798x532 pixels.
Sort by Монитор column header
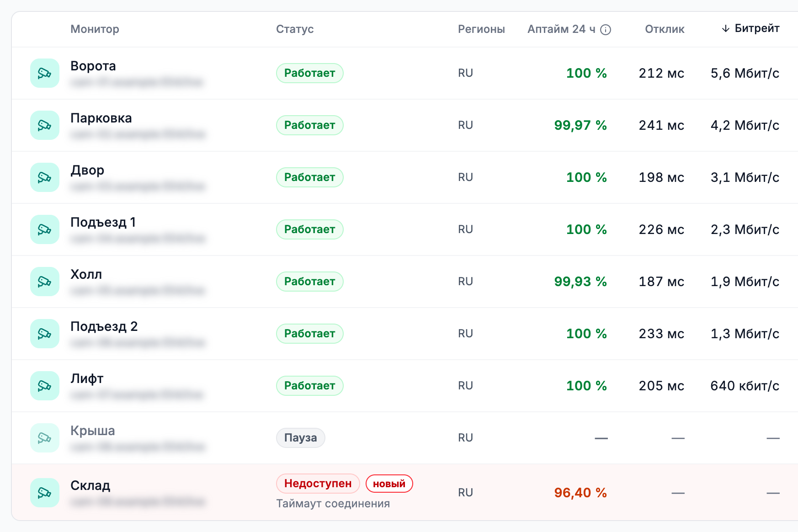pos(95,29)
